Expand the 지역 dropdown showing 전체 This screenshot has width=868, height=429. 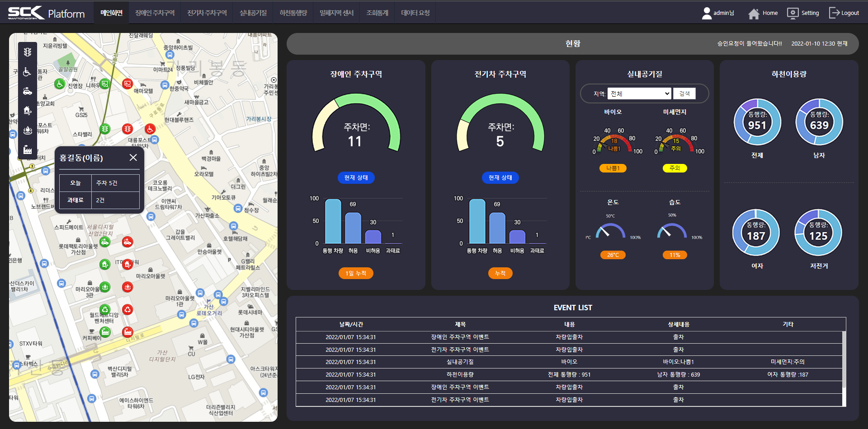639,93
